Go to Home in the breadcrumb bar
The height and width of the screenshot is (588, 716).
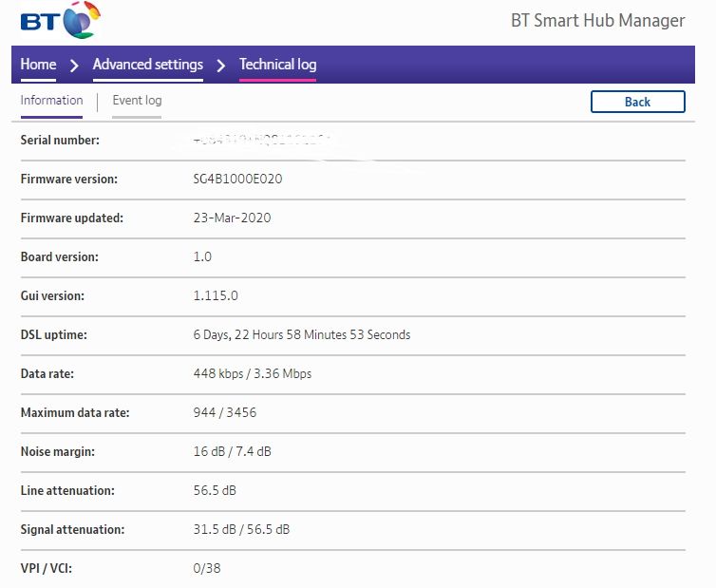click(x=38, y=65)
